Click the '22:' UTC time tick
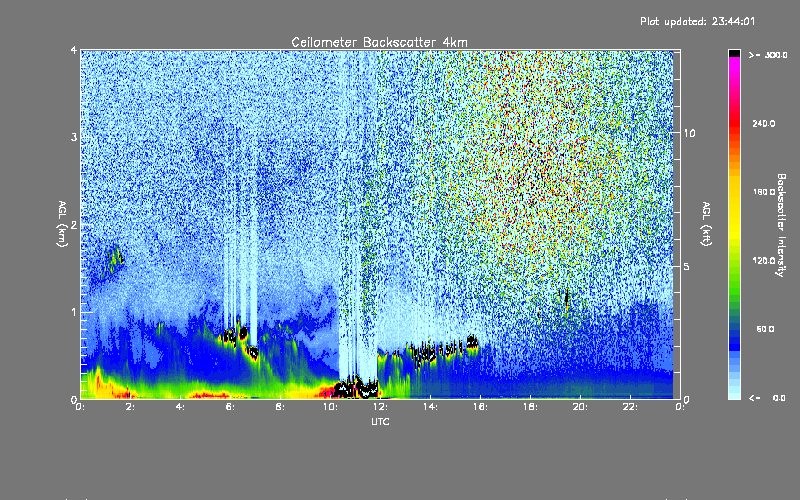Image resolution: width=800 pixels, height=500 pixels. 630,407
